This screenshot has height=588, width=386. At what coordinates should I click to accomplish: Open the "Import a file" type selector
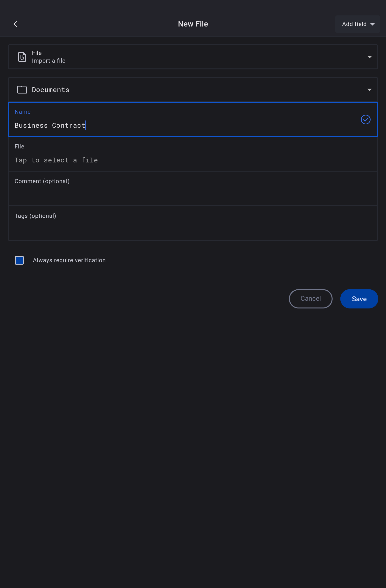[49, 60]
